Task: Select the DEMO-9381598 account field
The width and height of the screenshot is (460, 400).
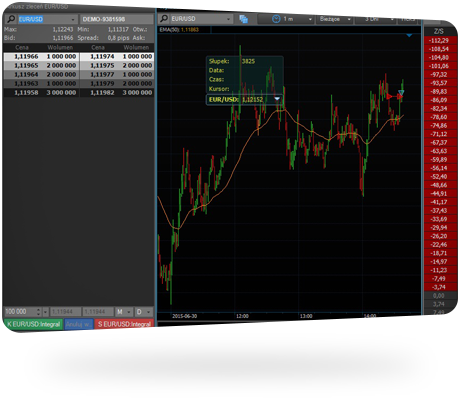Action: tap(116, 19)
